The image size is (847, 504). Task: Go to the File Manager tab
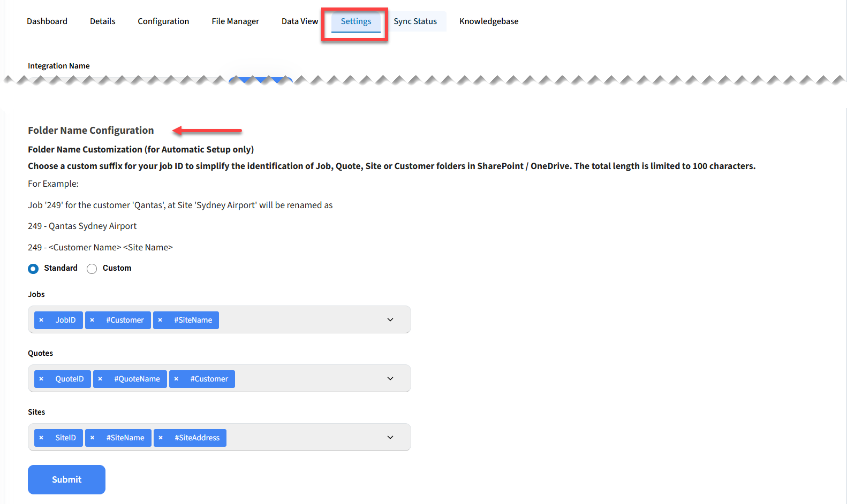point(235,21)
